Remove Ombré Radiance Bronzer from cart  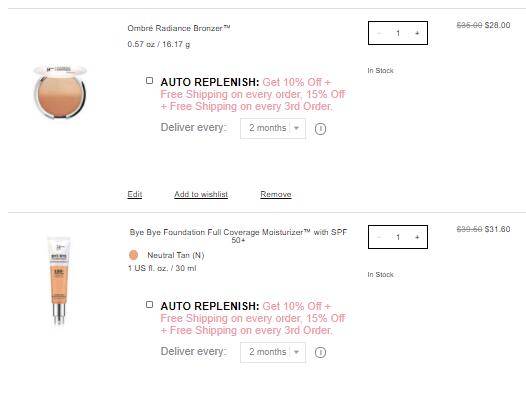pos(276,194)
